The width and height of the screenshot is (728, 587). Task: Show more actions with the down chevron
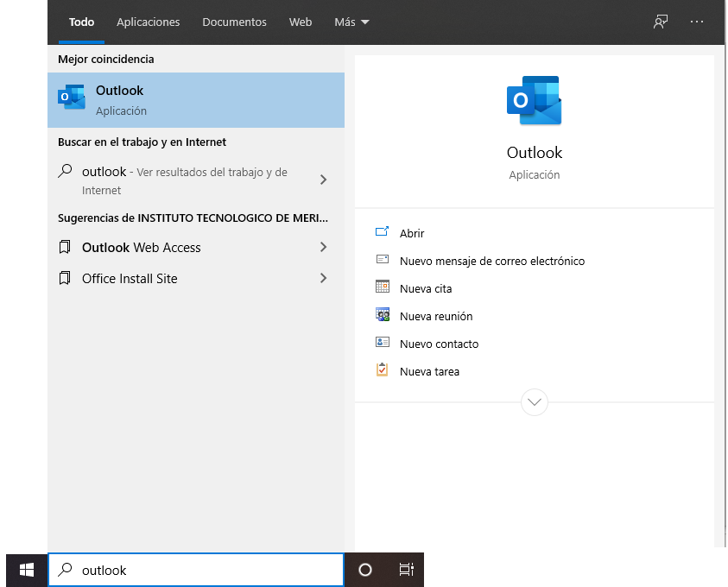pos(535,402)
